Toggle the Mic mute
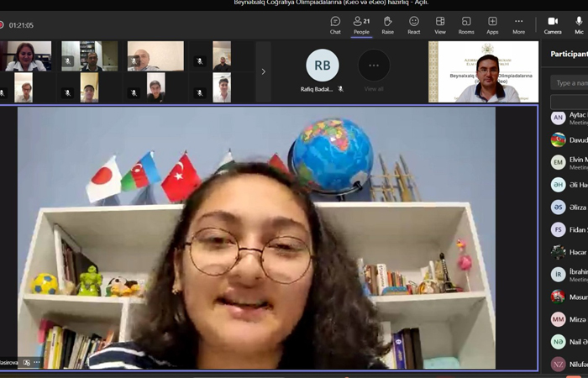This screenshot has width=588, height=378. [579, 25]
